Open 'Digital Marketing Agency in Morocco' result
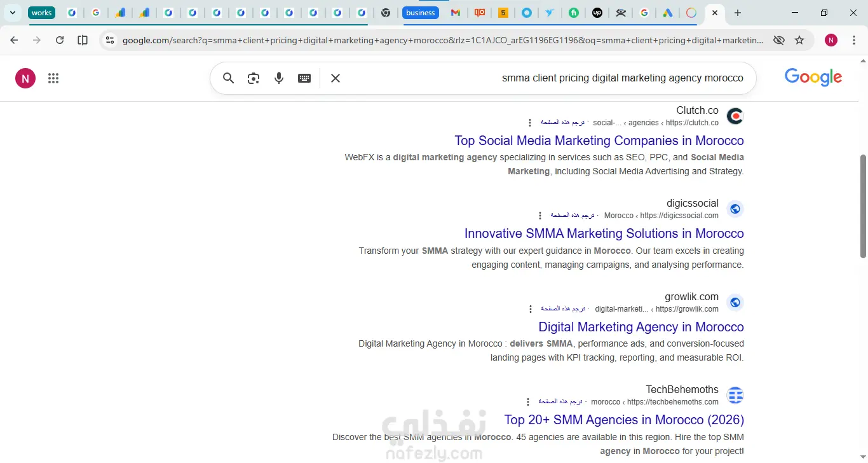 click(x=641, y=327)
